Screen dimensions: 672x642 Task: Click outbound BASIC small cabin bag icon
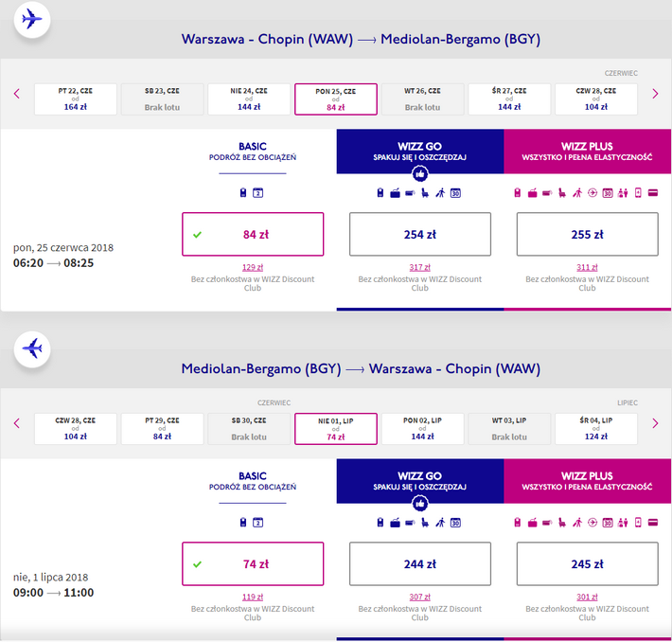tap(243, 193)
